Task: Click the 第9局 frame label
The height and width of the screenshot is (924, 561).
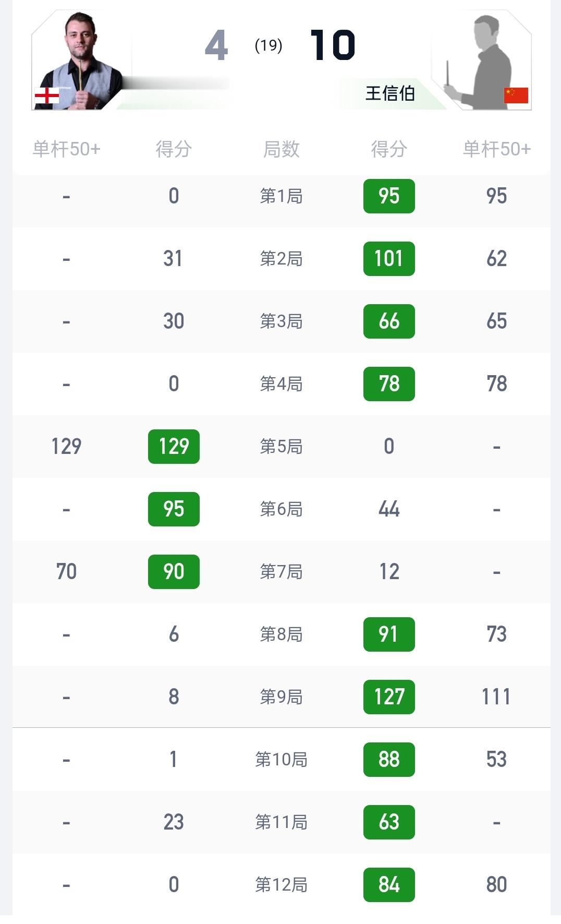Action: click(x=281, y=697)
